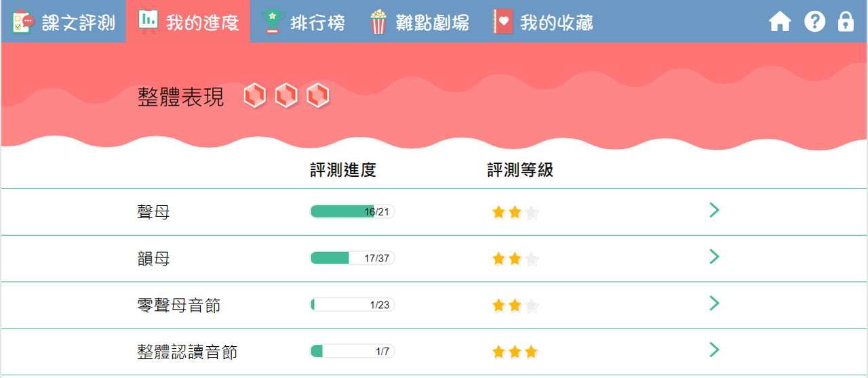Click the 課文評測 clipboard icon

click(23, 22)
